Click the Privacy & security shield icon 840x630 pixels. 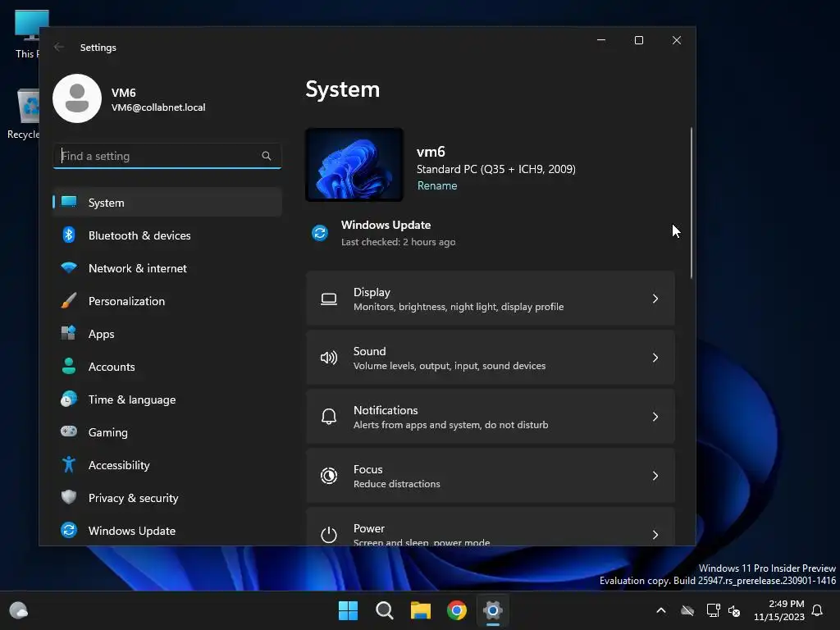coord(69,497)
